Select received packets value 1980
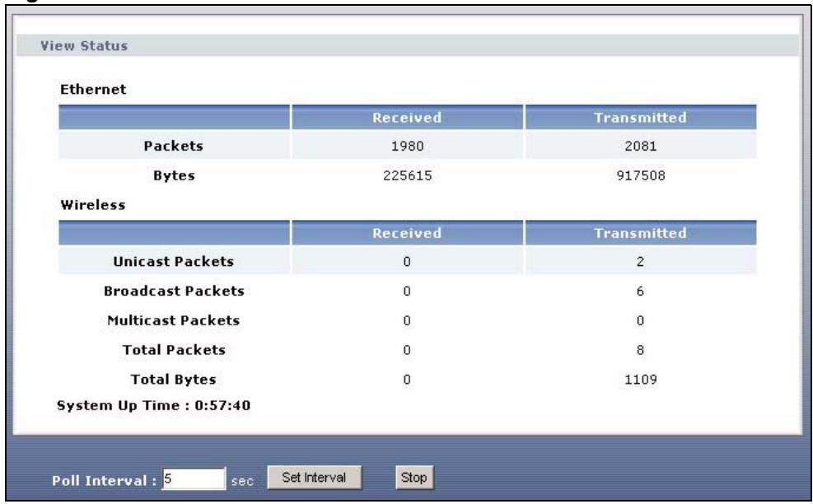The height and width of the screenshot is (504, 813). click(407, 146)
